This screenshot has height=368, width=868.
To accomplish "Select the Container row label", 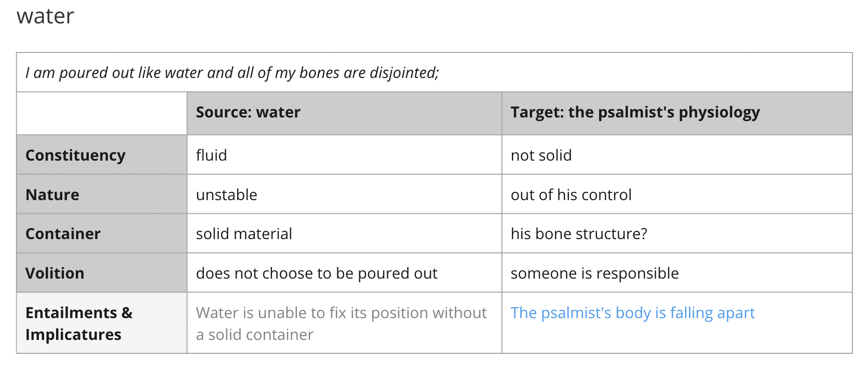I will coord(102,233).
